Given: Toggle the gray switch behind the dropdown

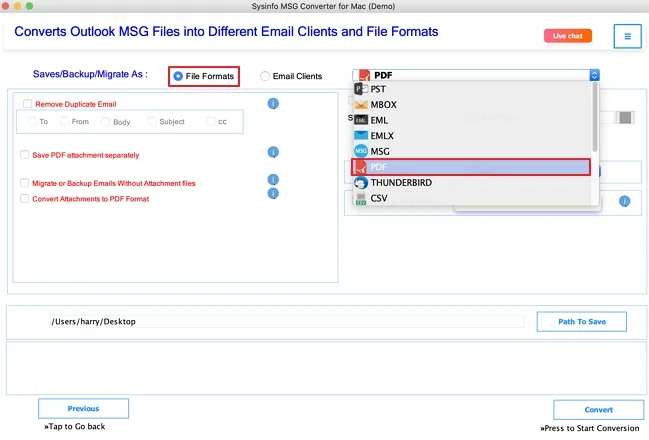Looking at the screenshot, I should click(625, 118).
